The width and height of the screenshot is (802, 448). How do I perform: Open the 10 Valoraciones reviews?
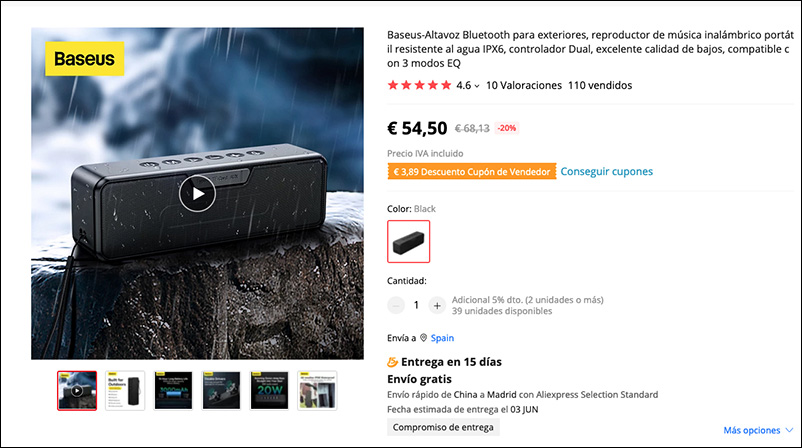point(524,85)
